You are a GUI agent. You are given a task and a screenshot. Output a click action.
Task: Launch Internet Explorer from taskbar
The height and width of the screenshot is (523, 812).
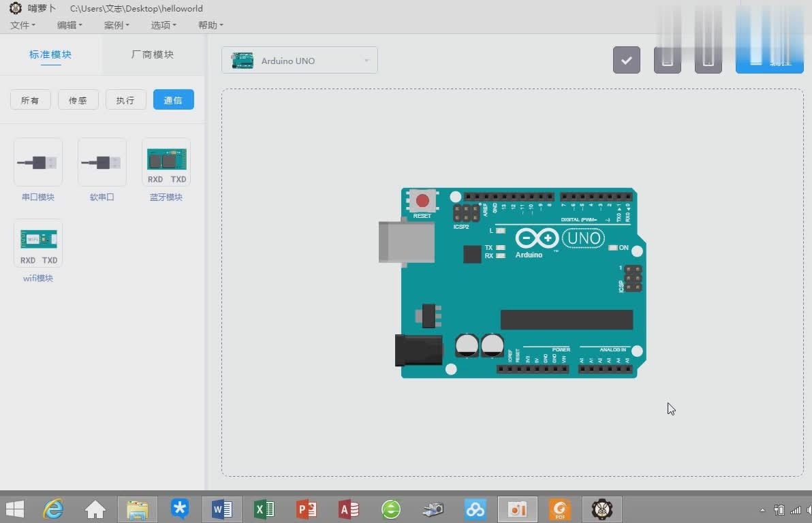point(53,509)
